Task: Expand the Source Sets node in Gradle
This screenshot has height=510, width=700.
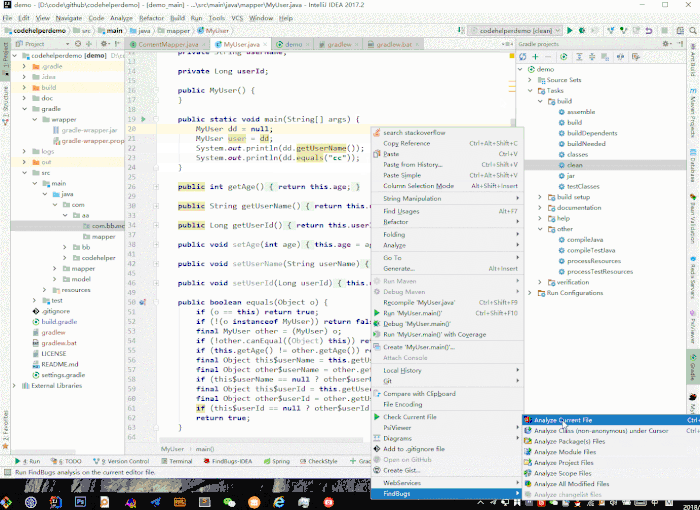Action: click(x=531, y=80)
